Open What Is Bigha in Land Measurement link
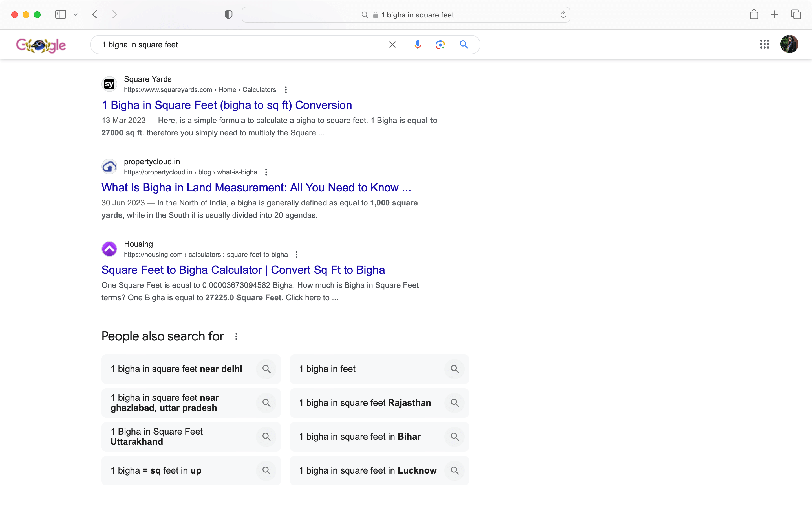This screenshot has height=508, width=812. (256, 187)
